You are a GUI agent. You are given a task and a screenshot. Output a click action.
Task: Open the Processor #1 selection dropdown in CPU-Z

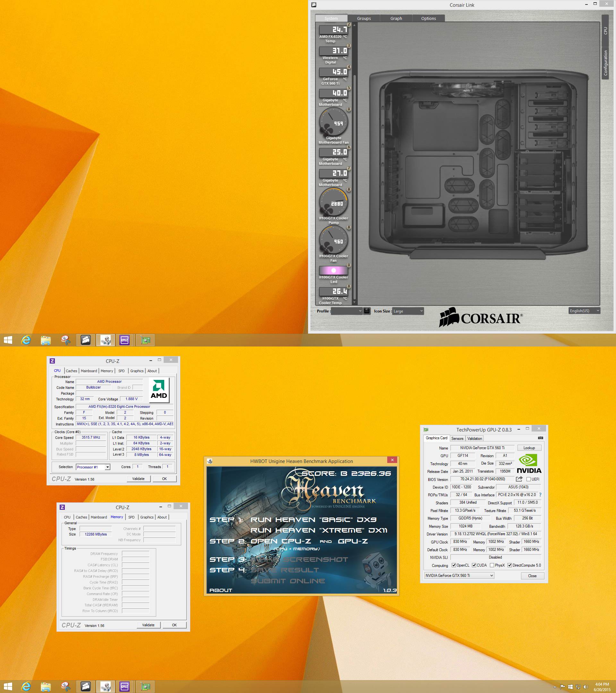click(x=93, y=467)
